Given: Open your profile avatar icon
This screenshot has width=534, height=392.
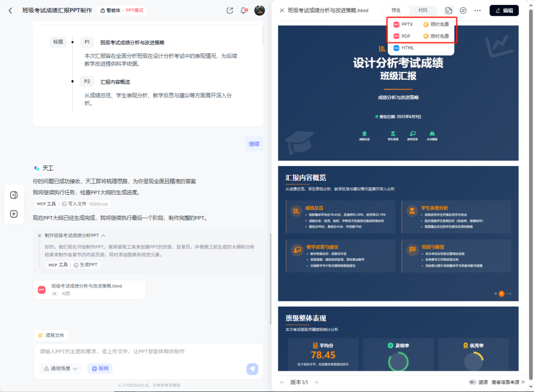Looking at the screenshot, I should click(260, 10).
